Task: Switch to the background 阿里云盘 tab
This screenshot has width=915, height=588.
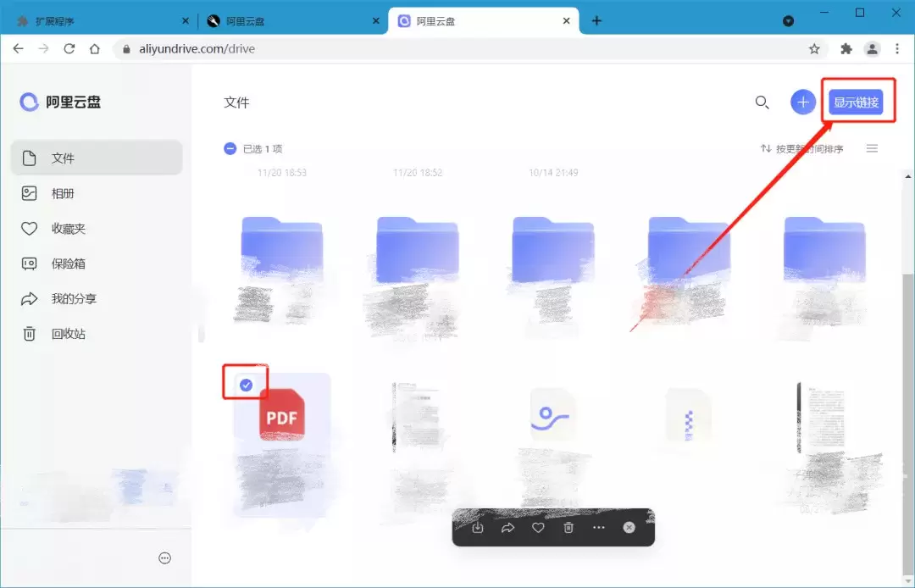Action: point(291,21)
